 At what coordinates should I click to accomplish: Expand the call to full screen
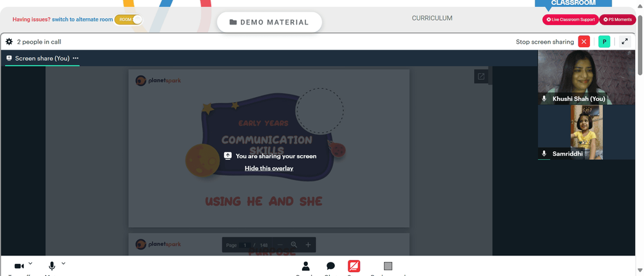[625, 41]
